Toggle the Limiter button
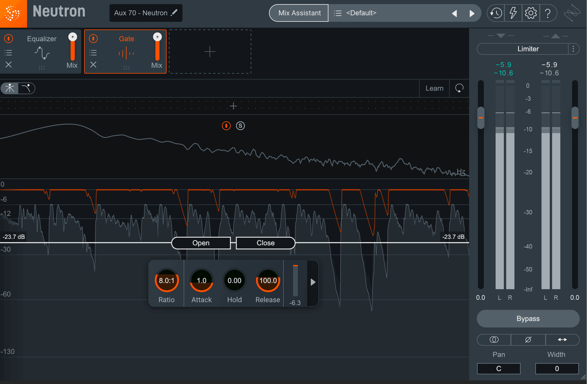This screenshot has height=384, width=588. click(x=523, y=49)
